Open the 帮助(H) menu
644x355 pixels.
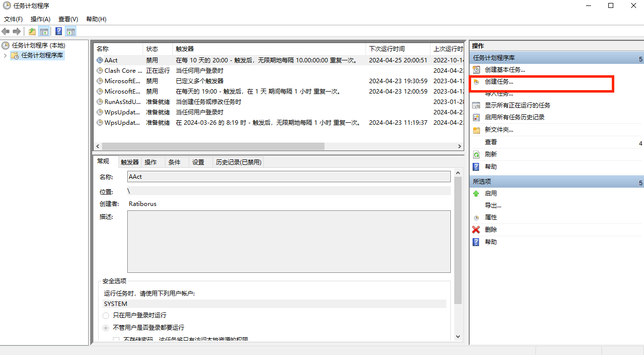point(96,19)
